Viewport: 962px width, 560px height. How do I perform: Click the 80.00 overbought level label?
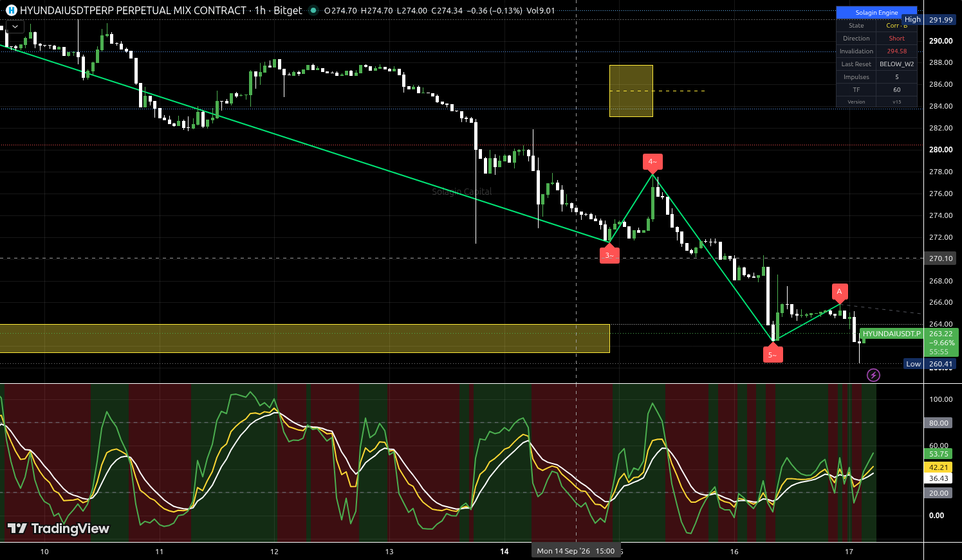pos(939,422)
